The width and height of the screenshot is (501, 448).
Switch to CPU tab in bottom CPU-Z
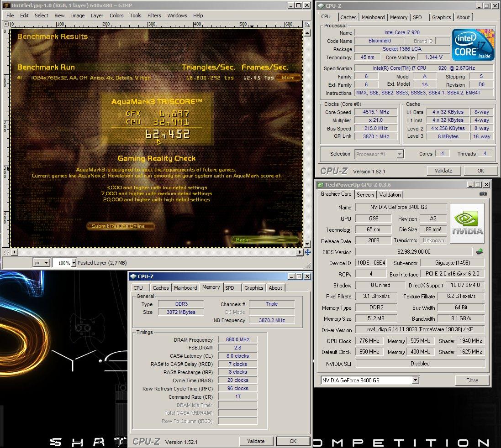click(138, 288)
